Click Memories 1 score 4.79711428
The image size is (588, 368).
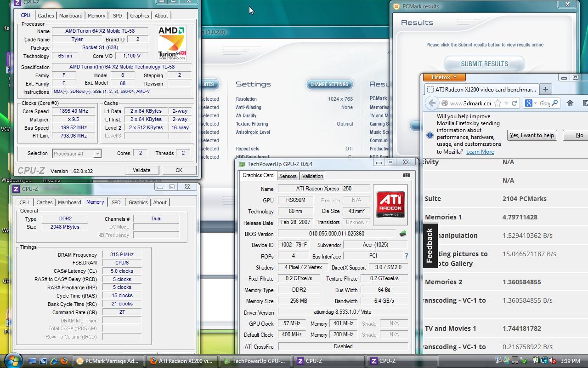point(520,217)
